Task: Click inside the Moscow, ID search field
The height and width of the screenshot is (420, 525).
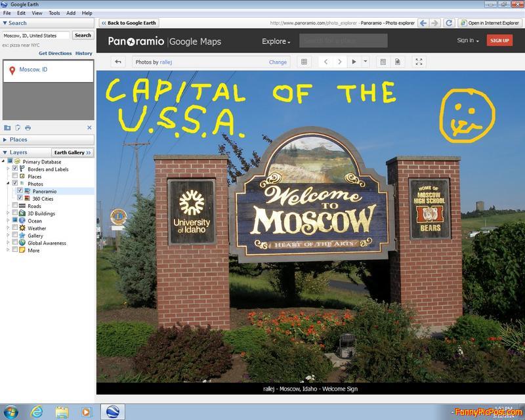Action: pos(36,35)
